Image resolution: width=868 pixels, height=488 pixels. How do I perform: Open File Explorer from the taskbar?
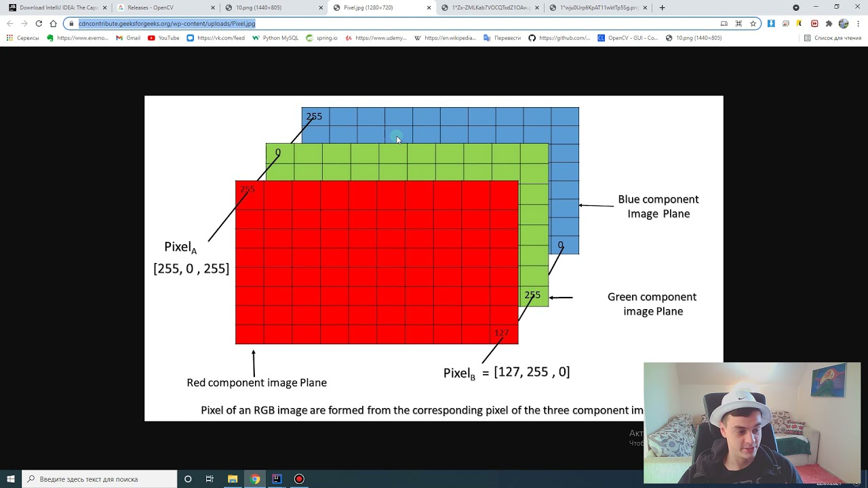pyautogui.click(x=233, y=479)
